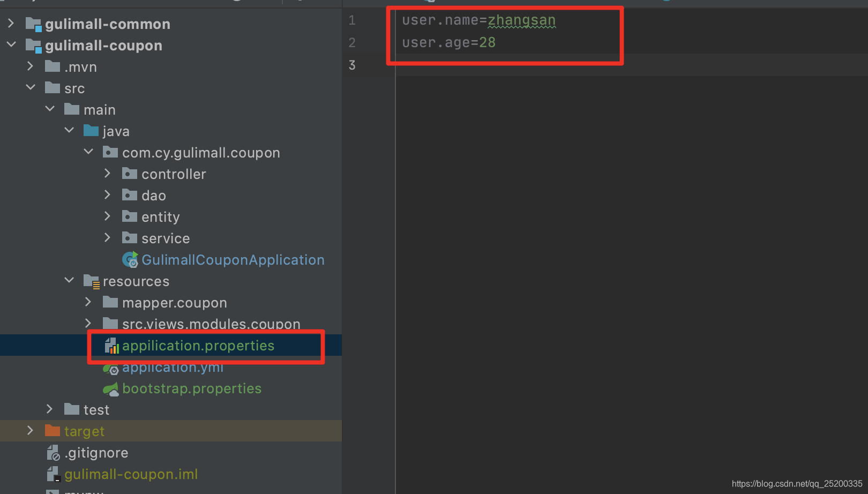Click the src.views.modules.coupon folder icon
868x494 pixels.
110,324
